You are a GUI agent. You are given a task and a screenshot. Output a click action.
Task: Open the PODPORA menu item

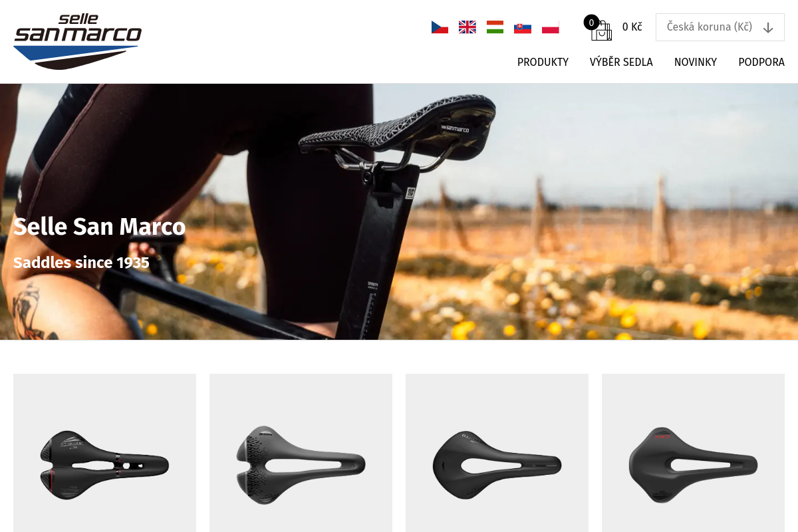761,62
